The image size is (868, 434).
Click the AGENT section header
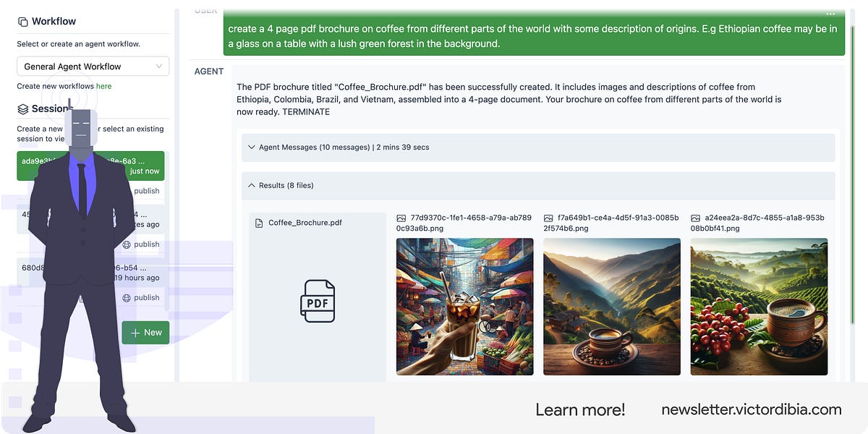click(208, 71)
